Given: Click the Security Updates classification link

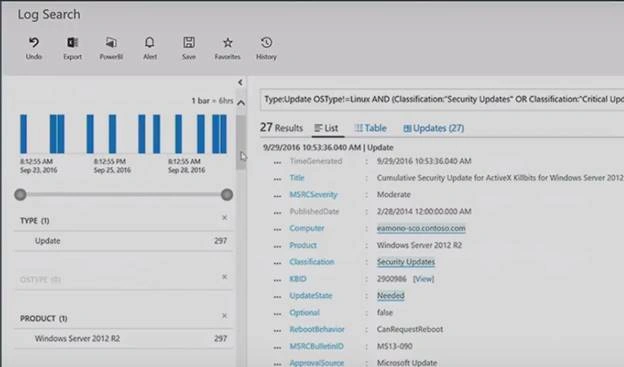Looking at the screenshot, I should 406,262.
